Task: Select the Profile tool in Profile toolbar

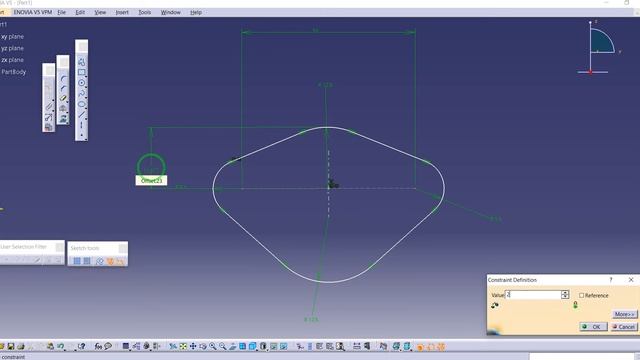Action: 81,62
